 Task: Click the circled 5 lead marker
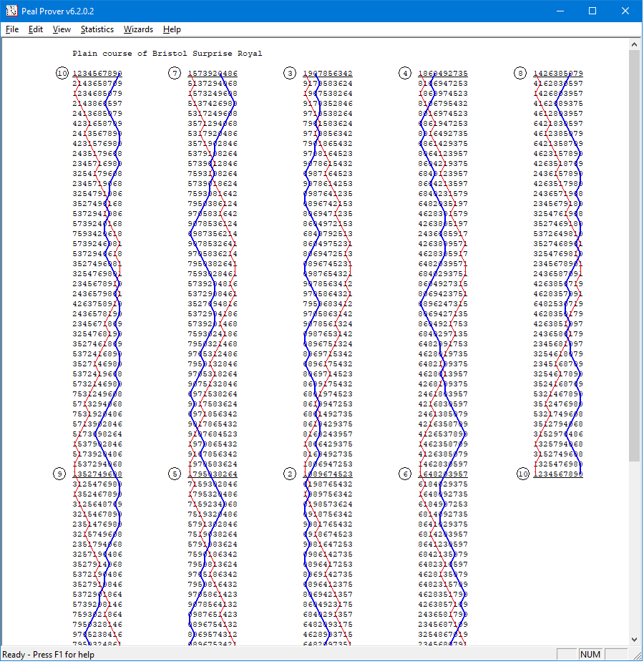[x=175, y=474]
